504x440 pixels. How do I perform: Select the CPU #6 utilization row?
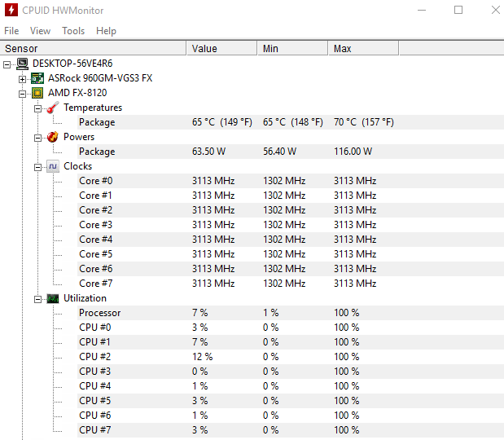pyautogui.click(x=291, y=416)
